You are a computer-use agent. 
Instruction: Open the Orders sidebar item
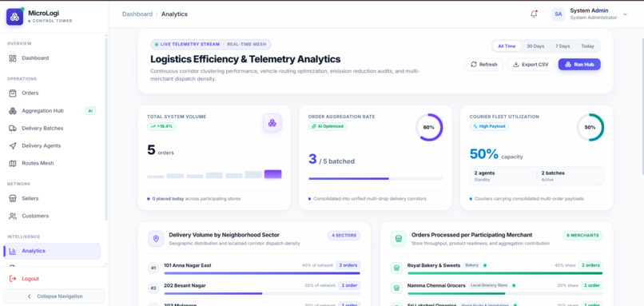[52, 93]
